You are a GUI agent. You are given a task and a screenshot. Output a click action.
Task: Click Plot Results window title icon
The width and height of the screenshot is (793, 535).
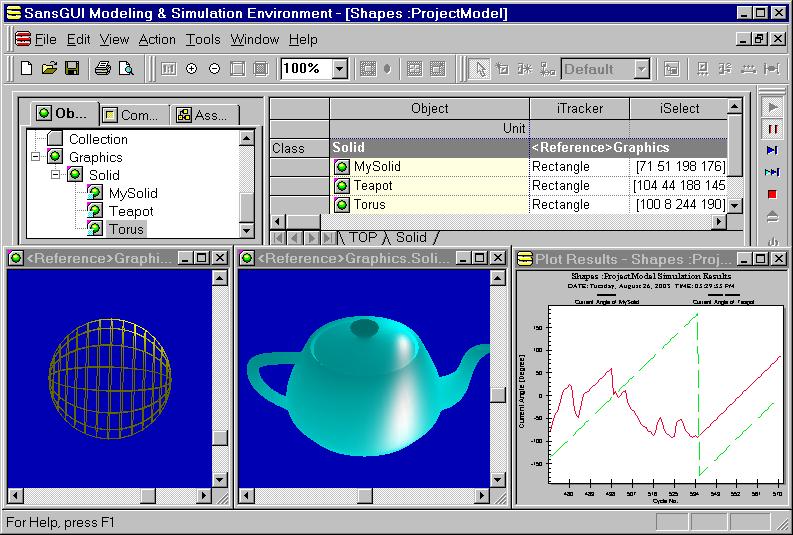pos(525,259)
